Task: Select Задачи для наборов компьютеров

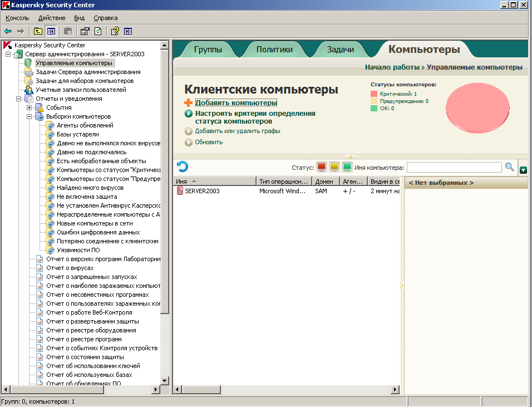Action: (x=85, y=81)
